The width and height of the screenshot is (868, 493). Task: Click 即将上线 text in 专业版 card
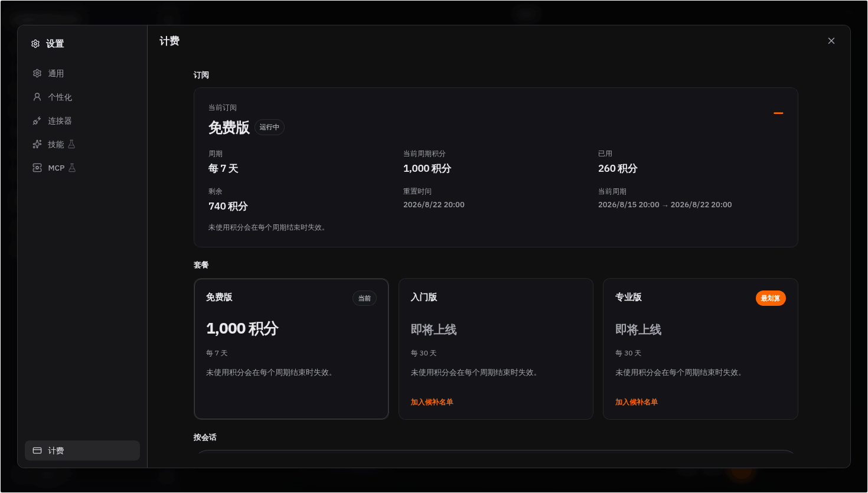638,329
